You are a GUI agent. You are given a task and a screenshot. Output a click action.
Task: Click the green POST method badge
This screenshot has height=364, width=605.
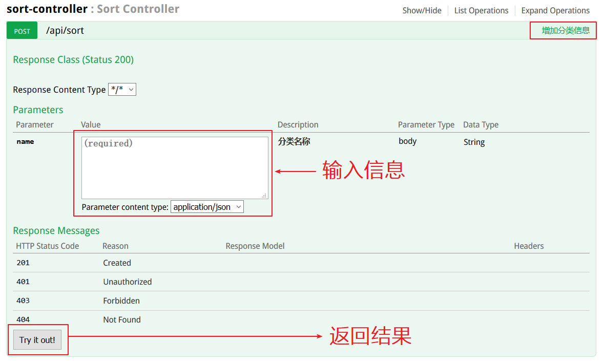pyautogui.click(x=22, y=31)
